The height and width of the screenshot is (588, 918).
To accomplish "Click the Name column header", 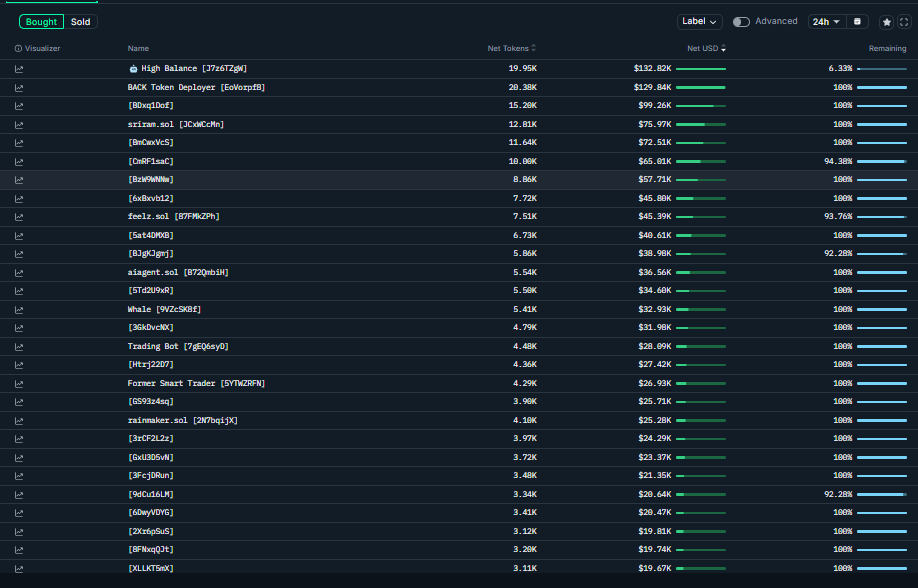I will coord(138,49).
